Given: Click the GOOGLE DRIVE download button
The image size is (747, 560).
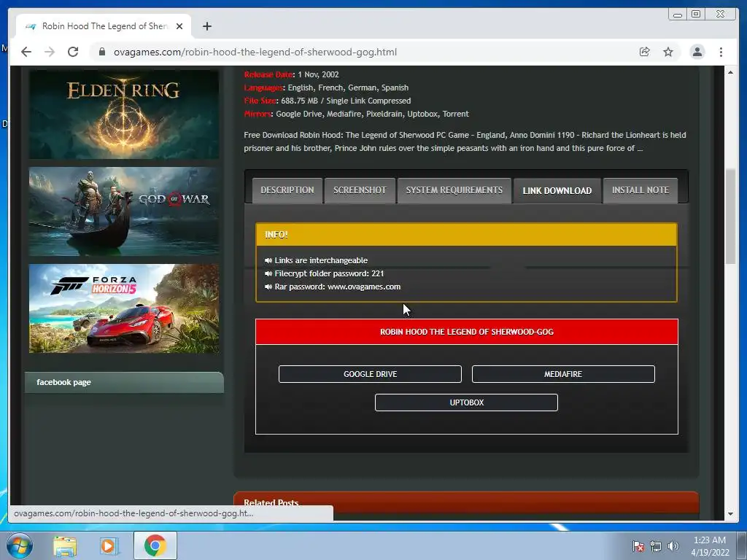Looking at the screenshot, I should click(x=370, y=374).
